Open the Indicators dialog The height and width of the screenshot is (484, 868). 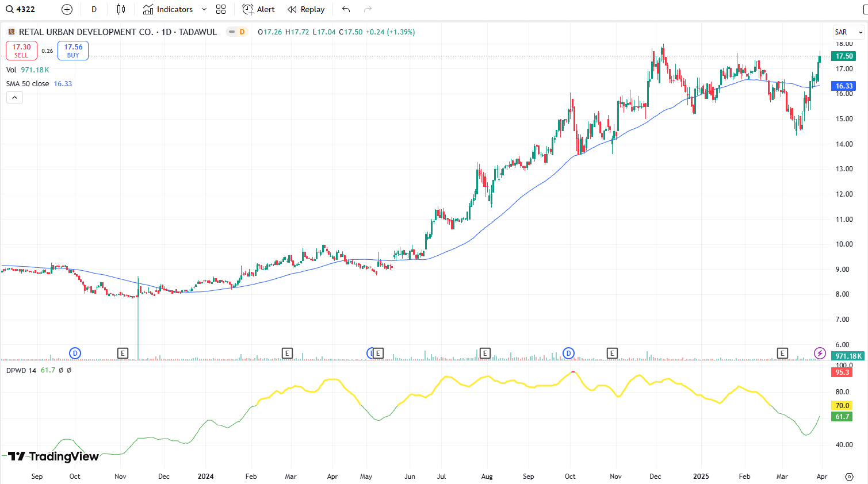pos(168,9)
